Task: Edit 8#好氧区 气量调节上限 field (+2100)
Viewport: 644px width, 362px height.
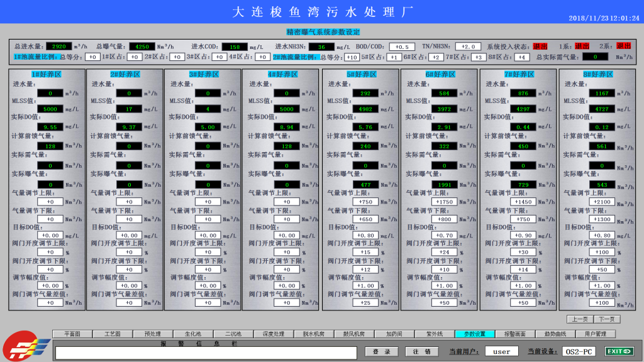Action: [602, 202]
